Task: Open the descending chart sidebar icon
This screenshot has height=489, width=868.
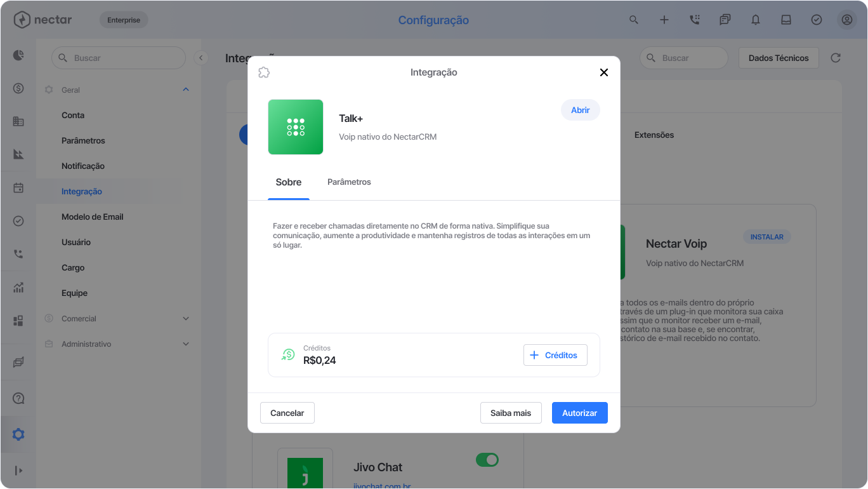Action: point(18,154)
